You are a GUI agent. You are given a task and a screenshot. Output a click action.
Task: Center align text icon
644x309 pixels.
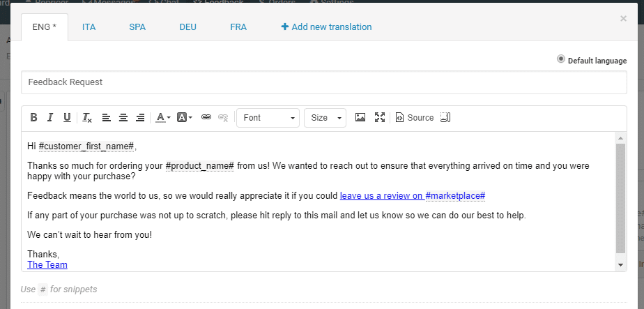point(123,117)
